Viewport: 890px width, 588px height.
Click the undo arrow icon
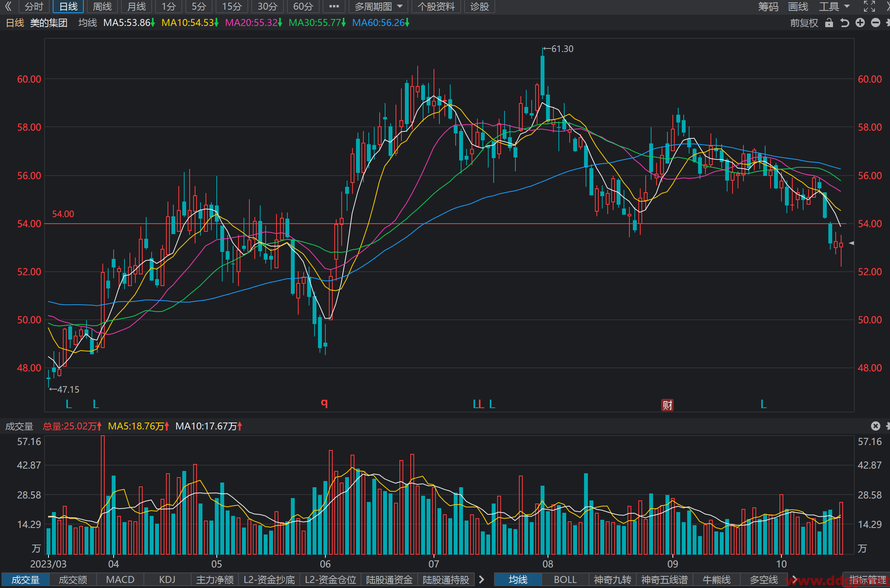845,23
